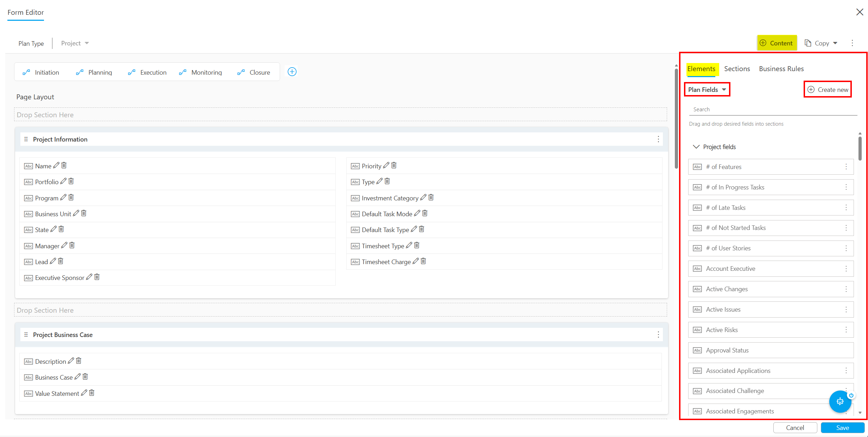The image size is (868, 437).
Task: Click the Form Editor tab title
Action: 26,12
